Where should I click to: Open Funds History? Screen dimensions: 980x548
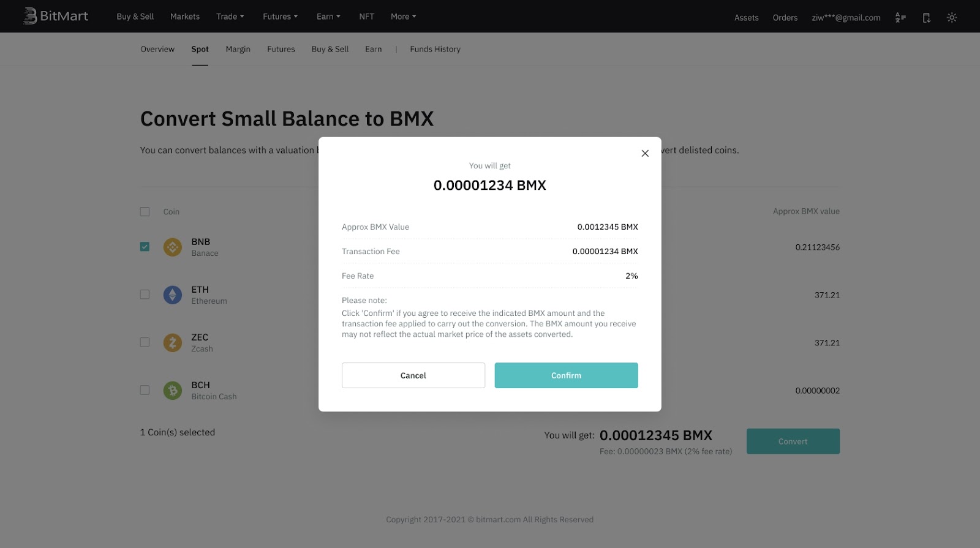tap(435, 49)
